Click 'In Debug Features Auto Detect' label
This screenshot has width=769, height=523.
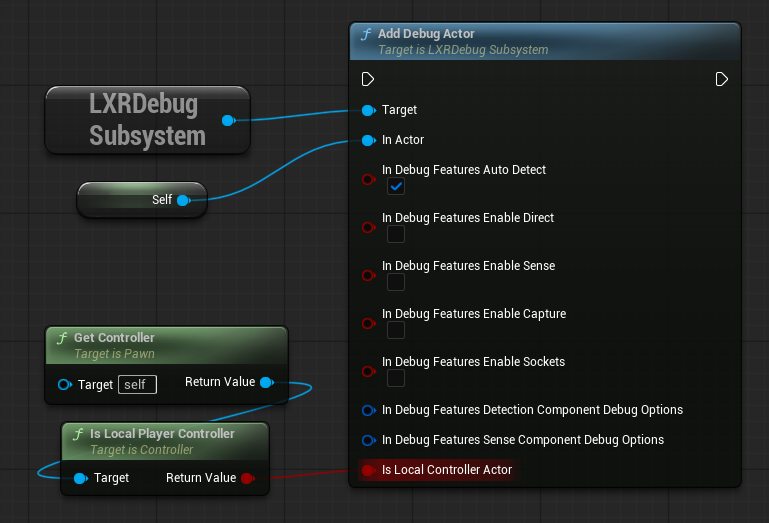coord(463,170)
